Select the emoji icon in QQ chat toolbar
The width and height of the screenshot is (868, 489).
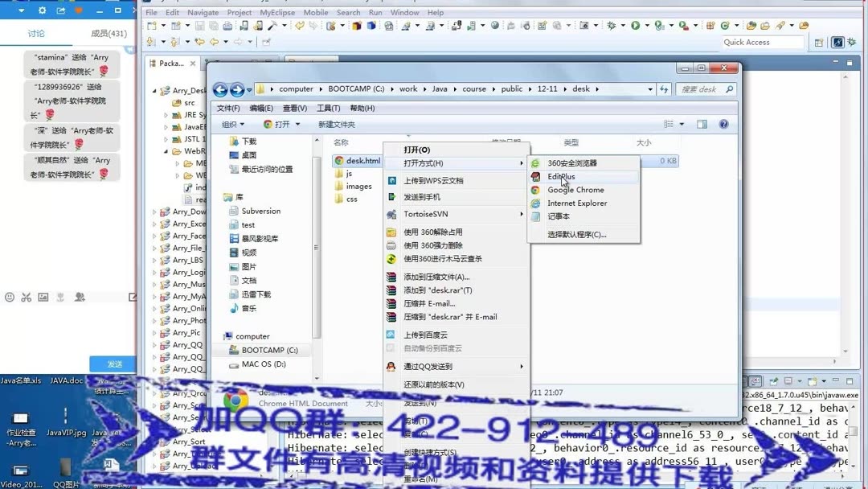(x=10, y=297)
